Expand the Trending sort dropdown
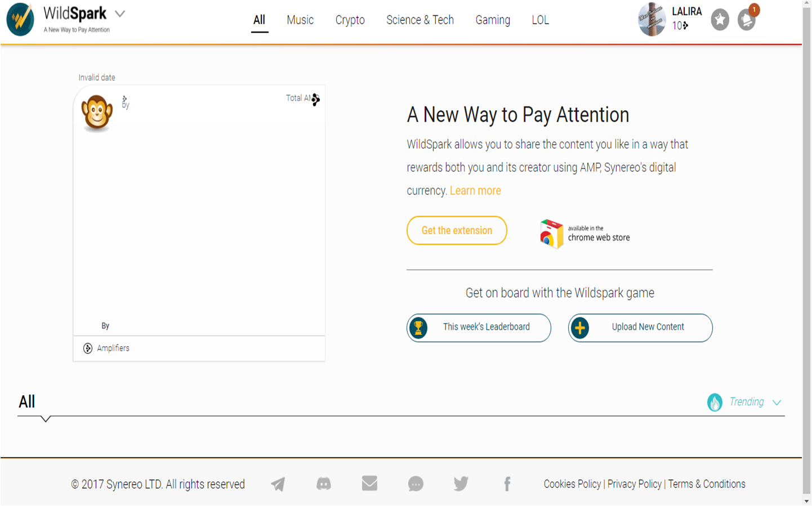 click(x=777, y=402)
